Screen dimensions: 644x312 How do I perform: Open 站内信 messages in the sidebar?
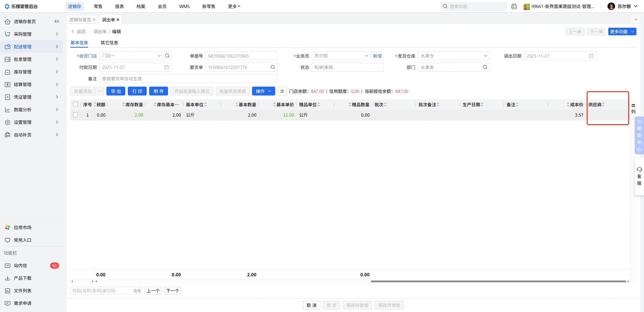20,265
